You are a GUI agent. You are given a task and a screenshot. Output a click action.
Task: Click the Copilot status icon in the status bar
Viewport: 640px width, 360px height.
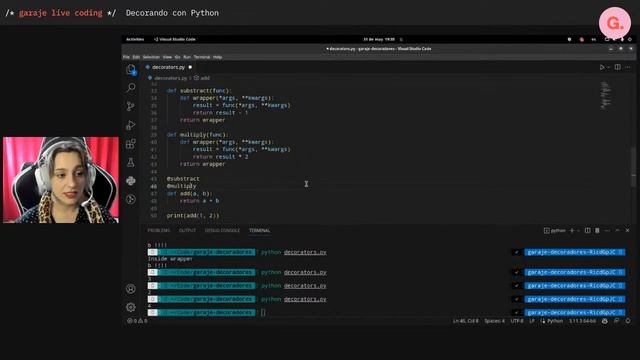[x=605, y=321]
